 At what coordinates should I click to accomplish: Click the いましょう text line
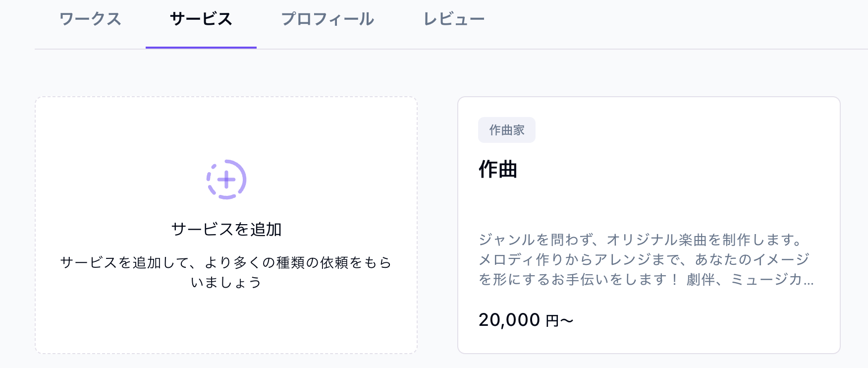coord(226,282)
